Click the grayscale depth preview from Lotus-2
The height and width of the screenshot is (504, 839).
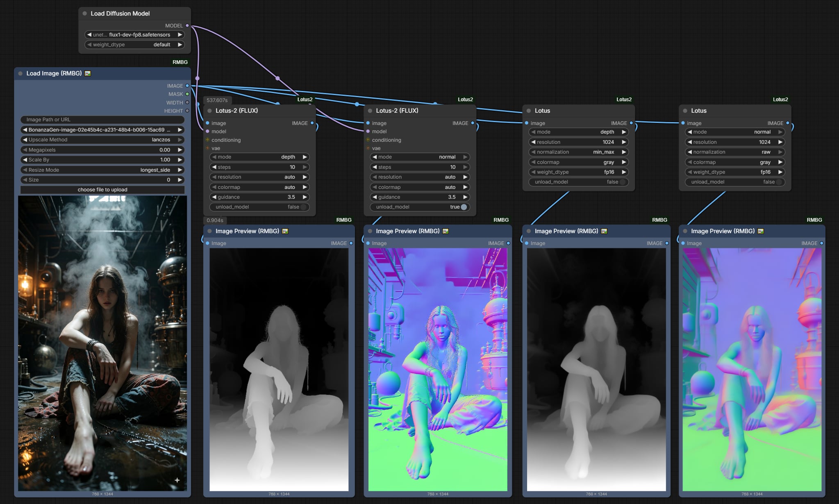pyautogui.click(x=279, y=370)
